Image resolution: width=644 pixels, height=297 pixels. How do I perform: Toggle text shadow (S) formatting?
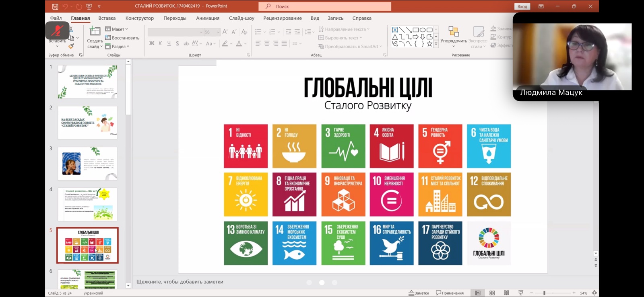click(x=177, y=43)
